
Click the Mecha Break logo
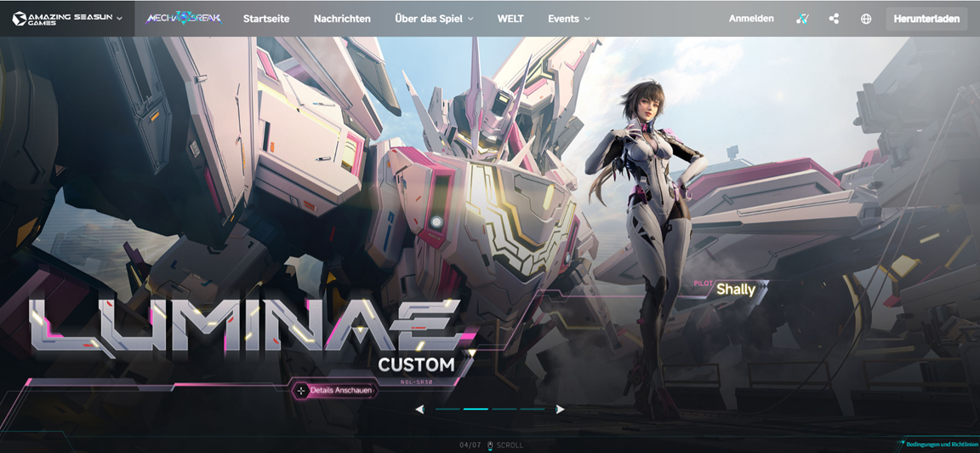(x=184, y=19)
